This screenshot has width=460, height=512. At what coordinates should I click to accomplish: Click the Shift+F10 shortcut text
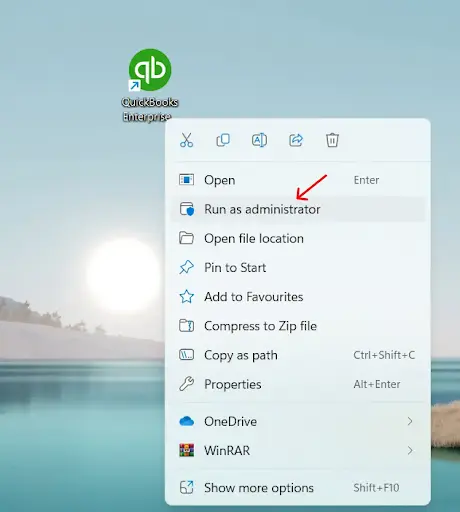(376, 488)
